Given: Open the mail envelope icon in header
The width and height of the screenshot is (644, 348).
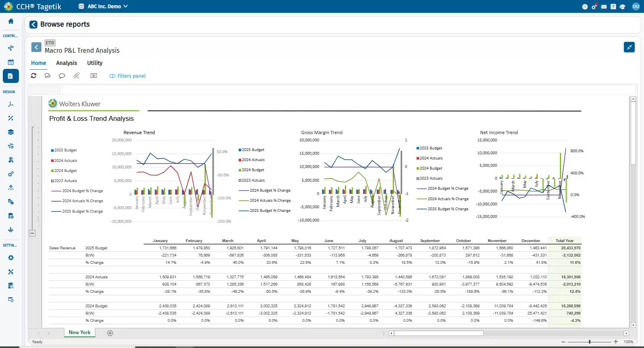Looking at the screenshot, I should [604, 6].
